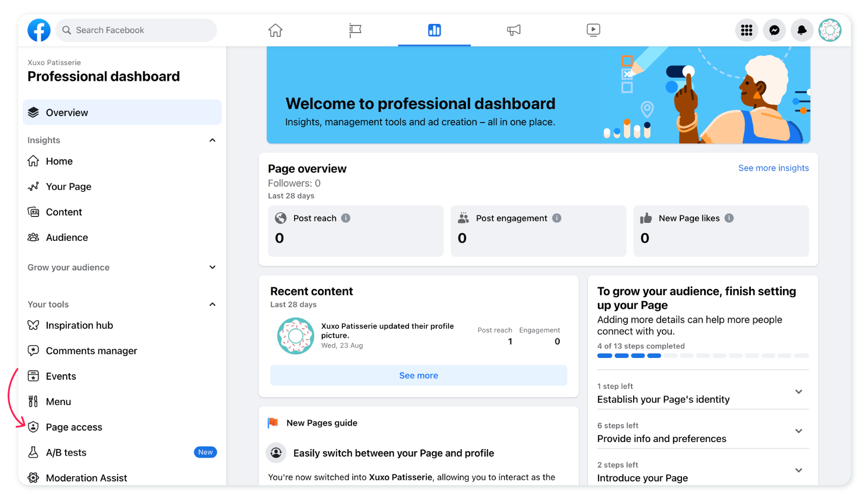This screenshot has height=499, width=868.
Task: Click the A/B tests flask icon
Action: [34, 453]
